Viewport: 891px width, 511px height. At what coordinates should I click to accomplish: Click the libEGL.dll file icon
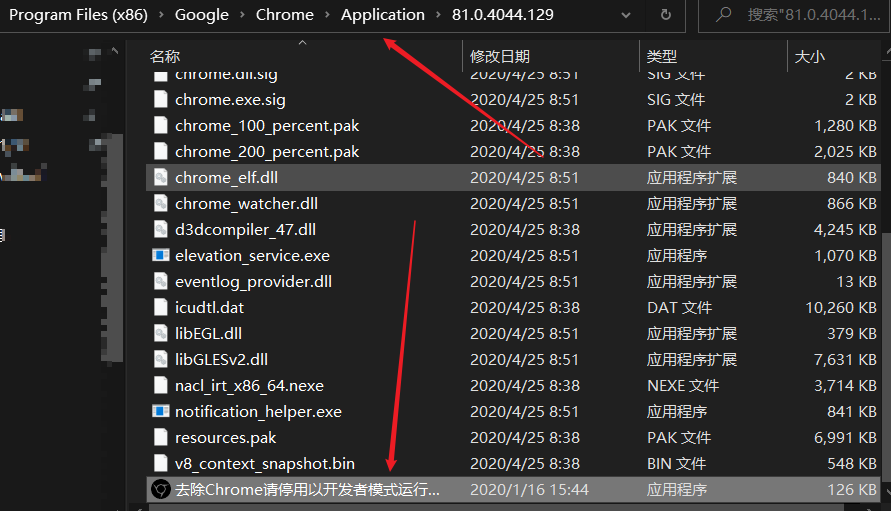[160, 333]
